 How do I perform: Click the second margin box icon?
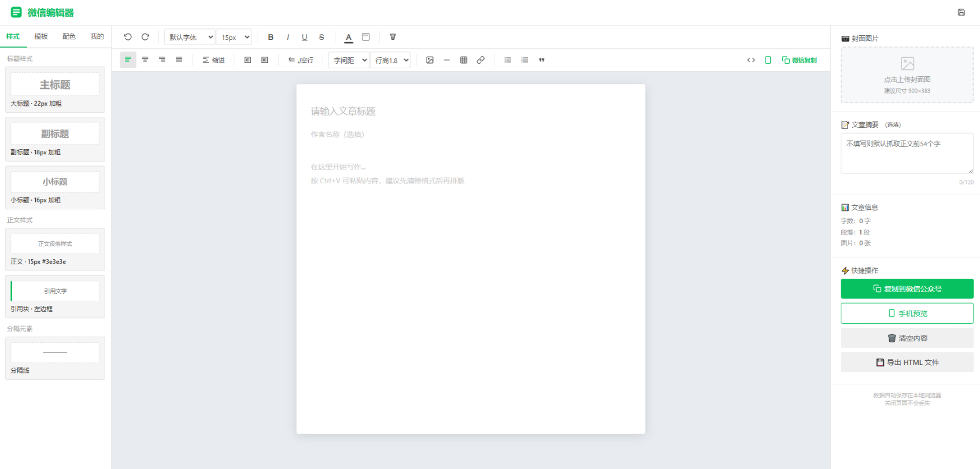tap(264, 60)
